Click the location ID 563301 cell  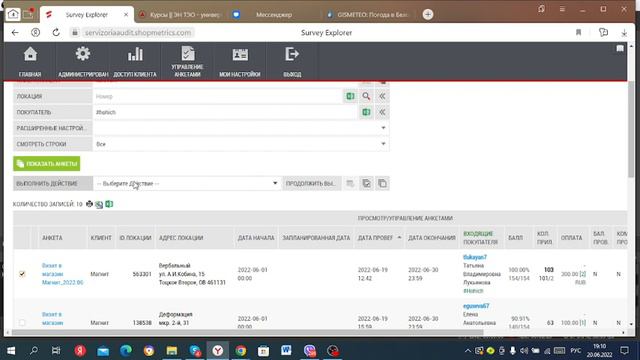tap(142, 274)
